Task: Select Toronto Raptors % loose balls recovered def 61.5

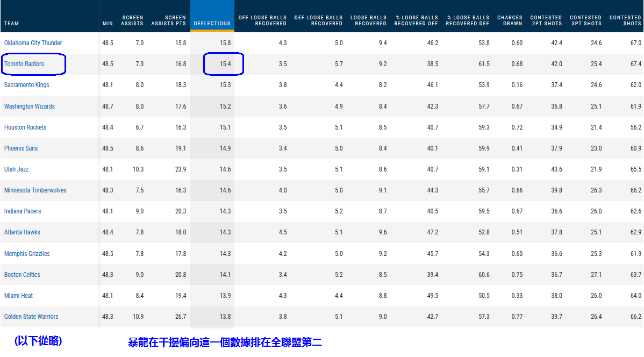Action: click(x=484, y=63)
